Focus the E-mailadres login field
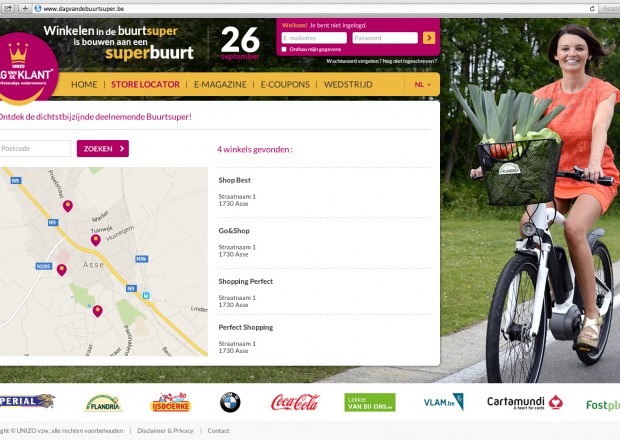The height and width of the screenshot is (440, 620). (314, 38)
